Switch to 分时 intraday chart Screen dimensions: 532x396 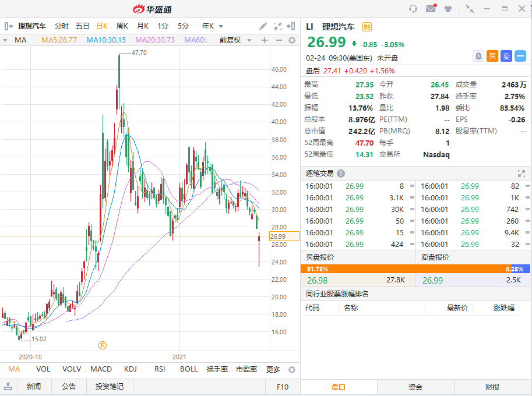coord(61,26)
